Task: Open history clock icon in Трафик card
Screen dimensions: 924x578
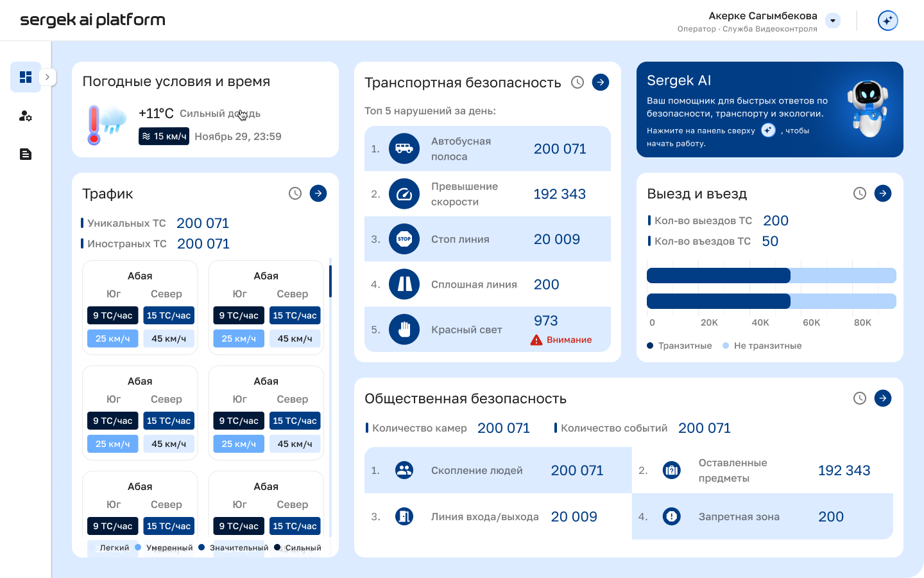Action: click(x=295, y=193)
